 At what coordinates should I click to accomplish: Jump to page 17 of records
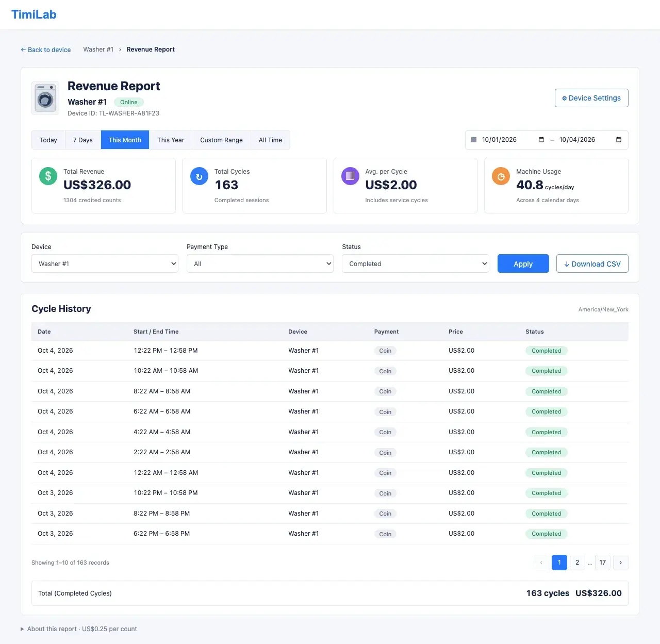coord(603,563)
